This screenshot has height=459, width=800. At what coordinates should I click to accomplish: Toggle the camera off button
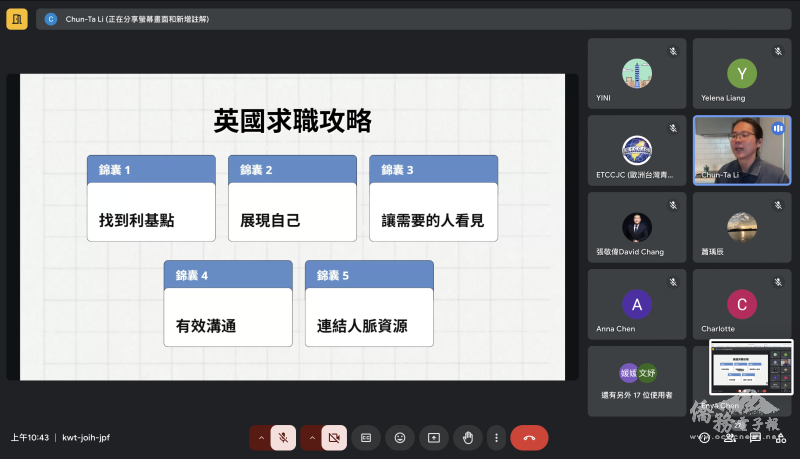[334, 438]
